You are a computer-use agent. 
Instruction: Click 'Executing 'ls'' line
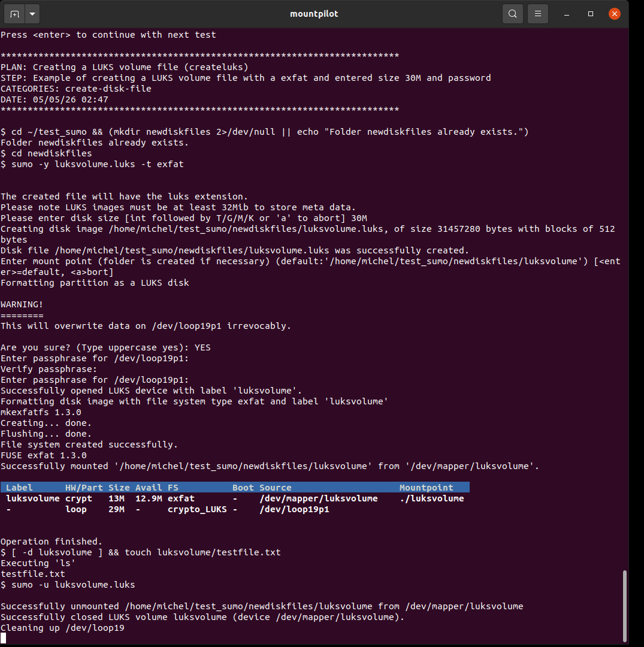[x=38, y=563]
